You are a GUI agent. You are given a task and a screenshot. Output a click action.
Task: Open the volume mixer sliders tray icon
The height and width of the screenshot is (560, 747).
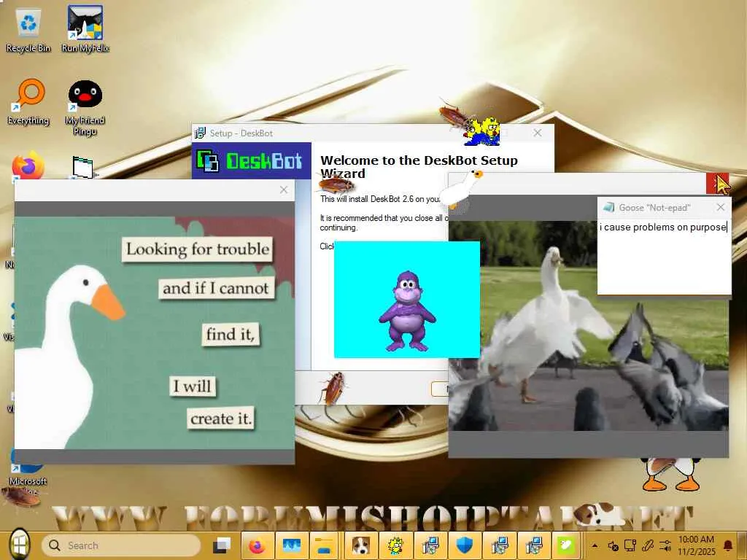[665, 545]
